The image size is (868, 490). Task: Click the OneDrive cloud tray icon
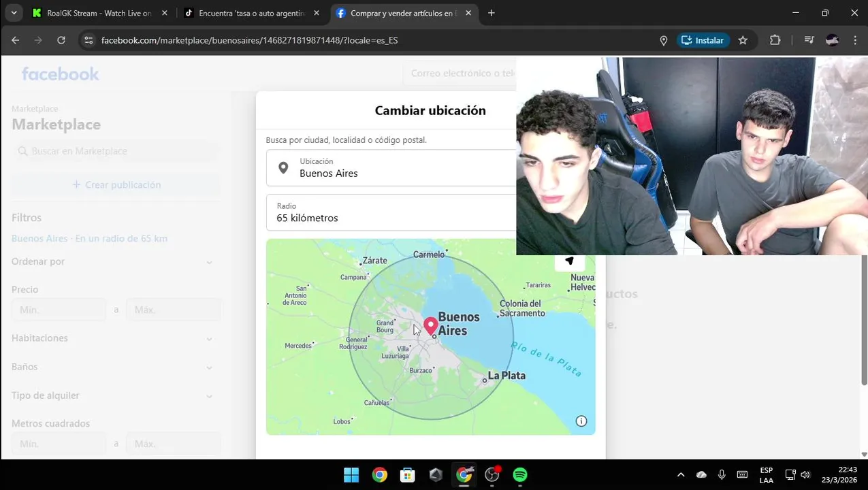tap(701, 475)
